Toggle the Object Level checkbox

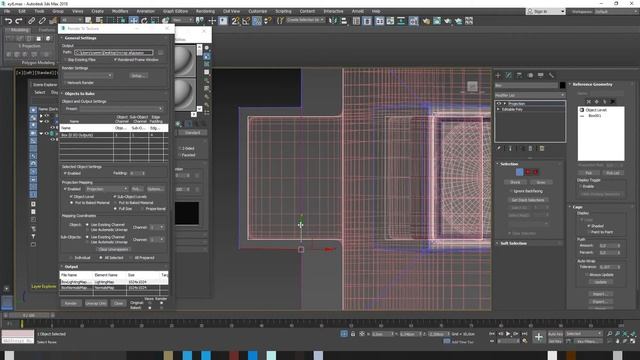coord(71,197)
